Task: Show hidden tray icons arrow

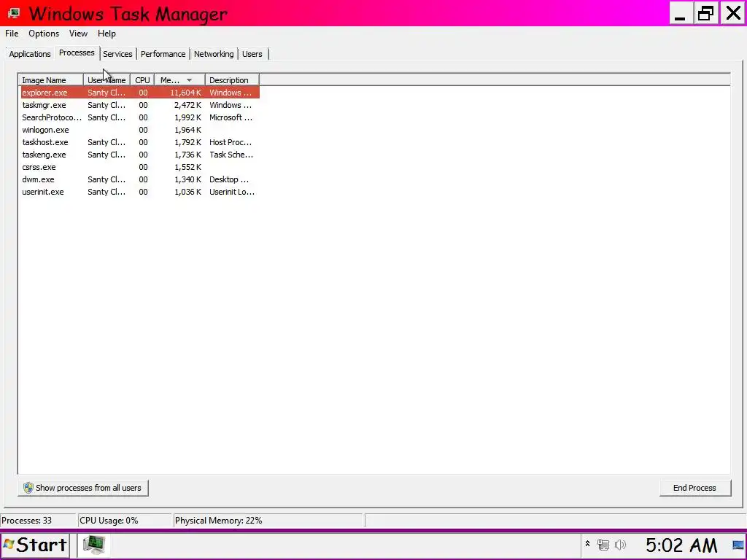Action: click(587, 544)
